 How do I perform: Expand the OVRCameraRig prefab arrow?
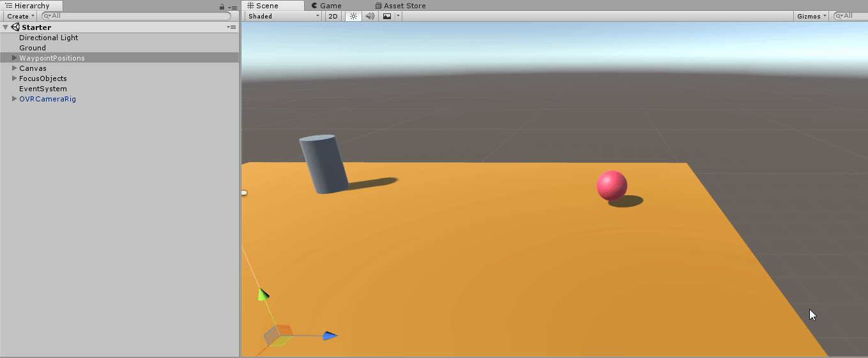[15, 99]
